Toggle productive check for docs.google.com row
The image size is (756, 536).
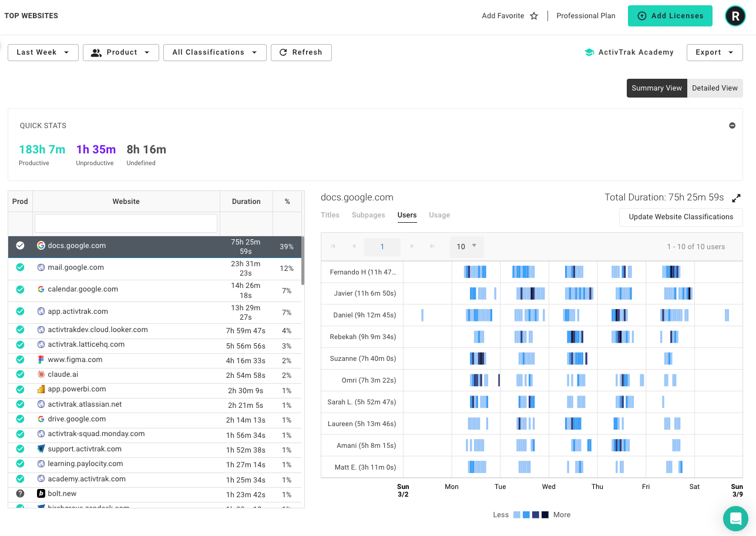tap(20, 246)
